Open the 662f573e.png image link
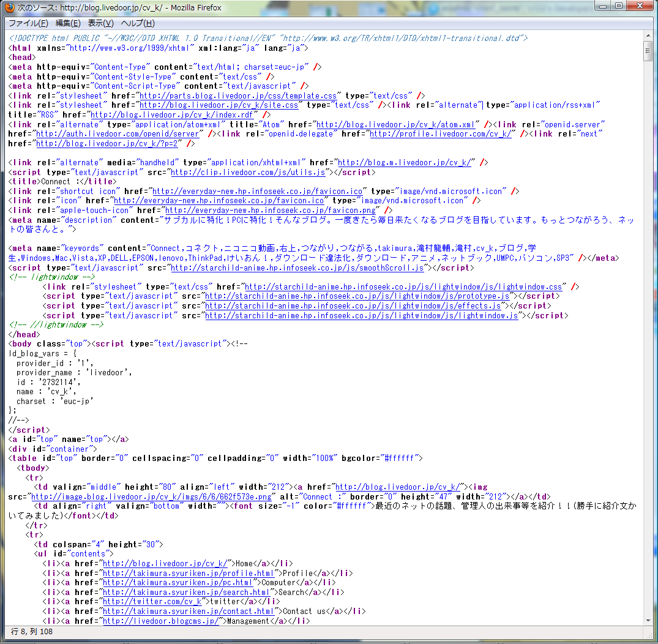 point(151,496)
